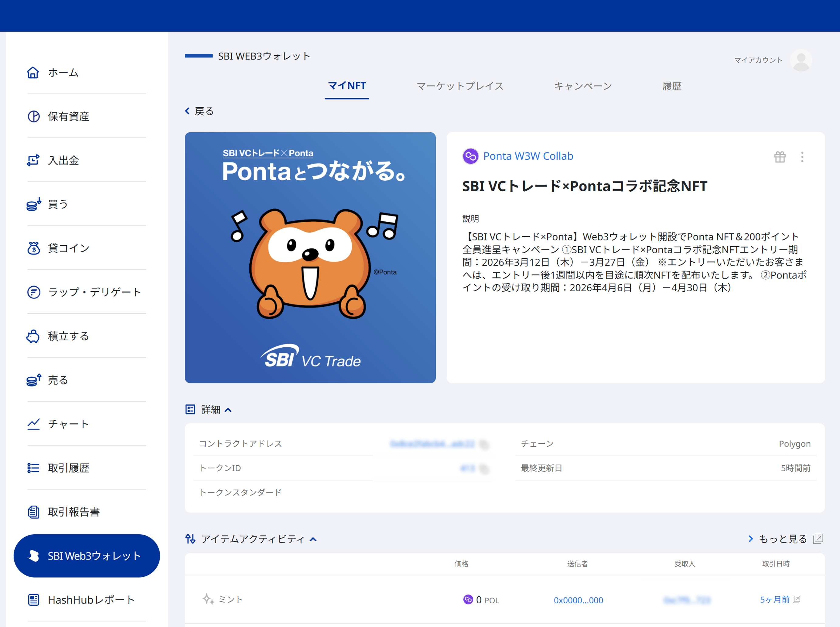This screenshot has width=840, height=627.
Task: Collapse the アイテムアクティビティ chevron
Action: point(313,539)
